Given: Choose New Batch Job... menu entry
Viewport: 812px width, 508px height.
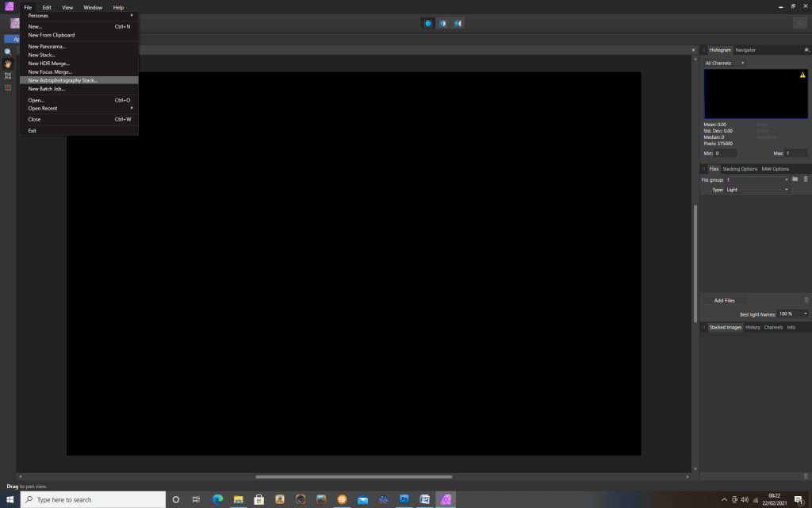Looking at the screenshot, I should 79,89.
